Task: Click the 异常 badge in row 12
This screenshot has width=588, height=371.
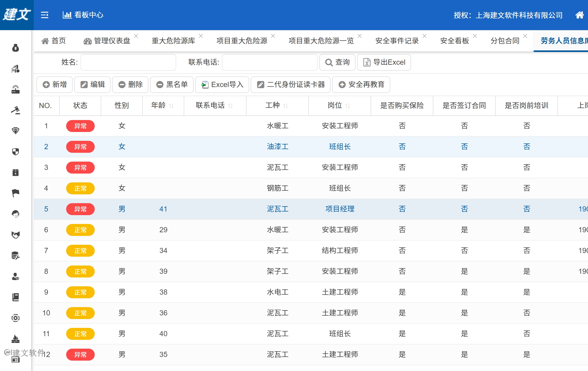Action: [x=80, y=355]
